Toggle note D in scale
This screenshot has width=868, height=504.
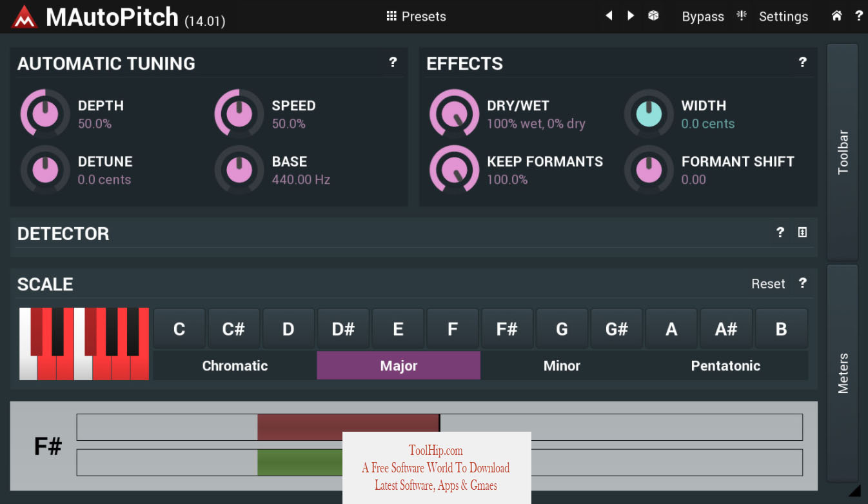tap(288, 329)
